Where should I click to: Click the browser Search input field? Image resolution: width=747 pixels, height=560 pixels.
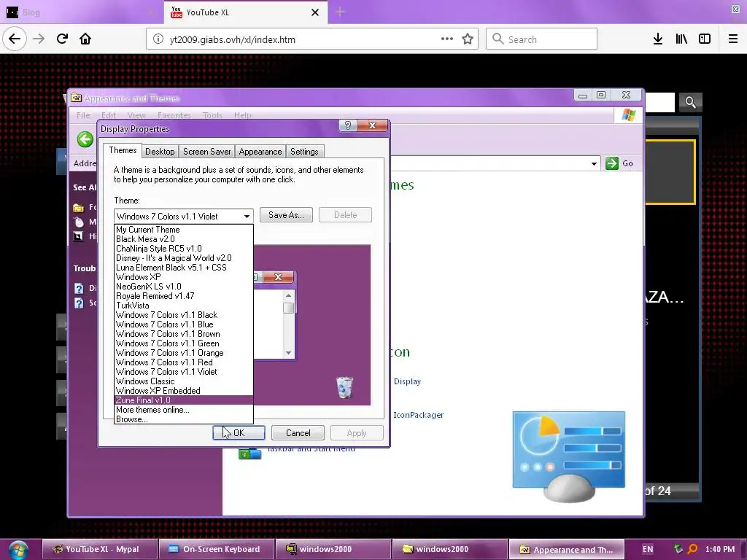point(541,39)
